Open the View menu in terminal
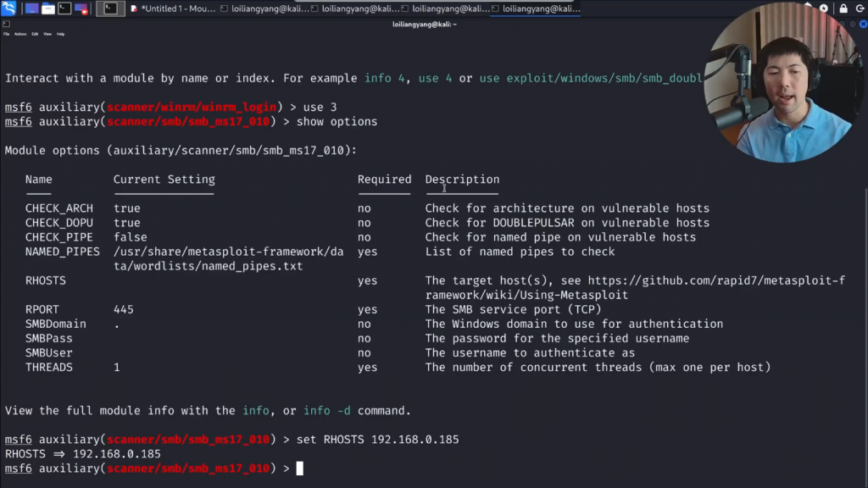The height and width of the screenshot is (488, 868). [47, 34]
